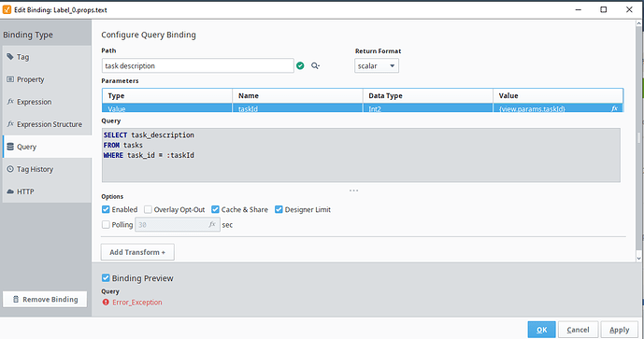Click the Remove Binding button
The height and width of the screenshot is (339, 644).
tap(45, 299)
